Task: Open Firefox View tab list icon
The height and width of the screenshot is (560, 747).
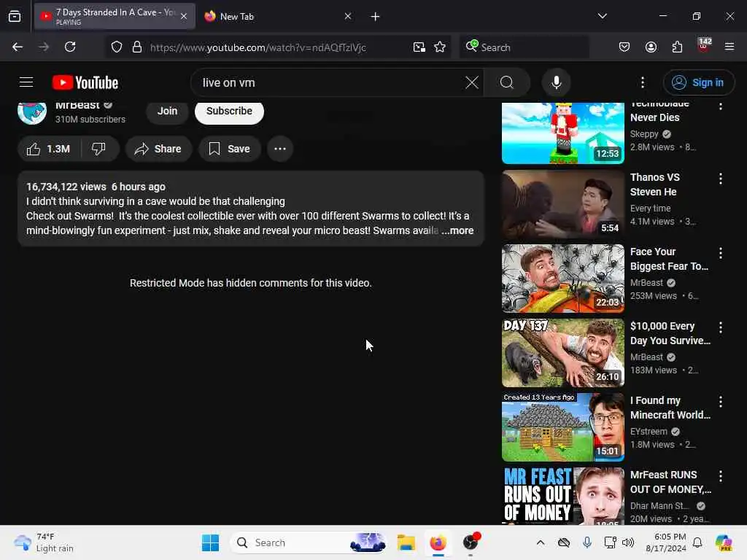Action: click(15, 17)
